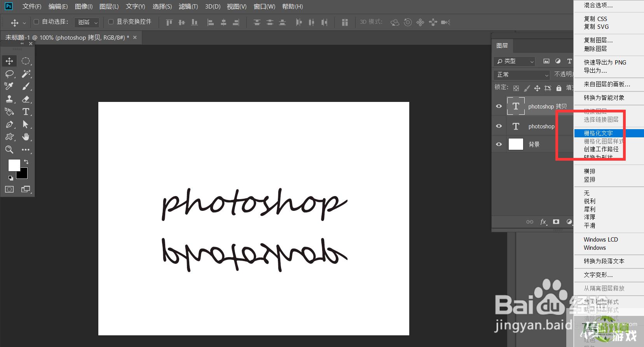Viewport: 644px width, 347px height.
Task: Click the auto-align layers icon
Action: coord(345,22)
